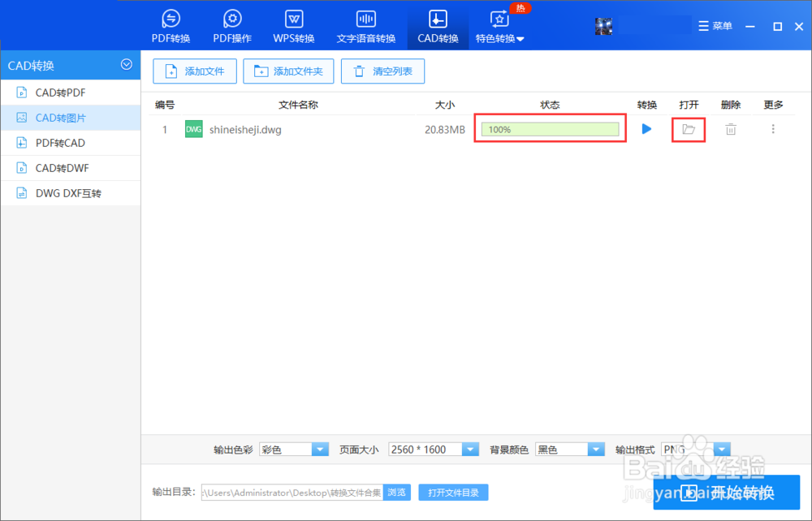Open the 菜单 hamburger menu
Screen dimensions: 812x521
point(715,26)
